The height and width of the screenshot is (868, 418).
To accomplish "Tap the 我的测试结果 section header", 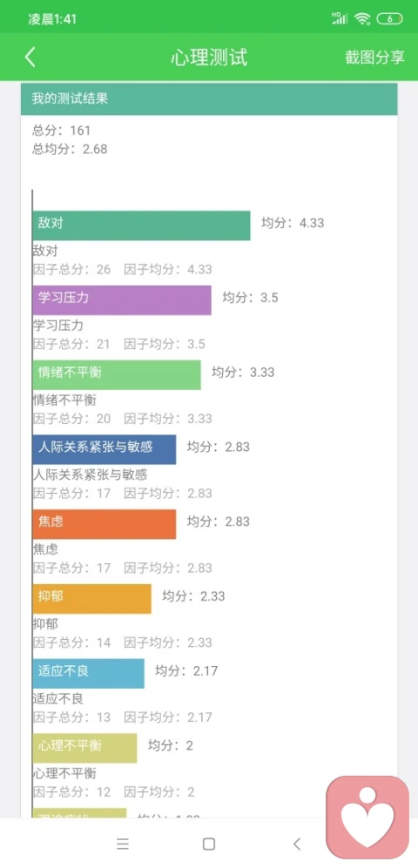I will [209, 99].
